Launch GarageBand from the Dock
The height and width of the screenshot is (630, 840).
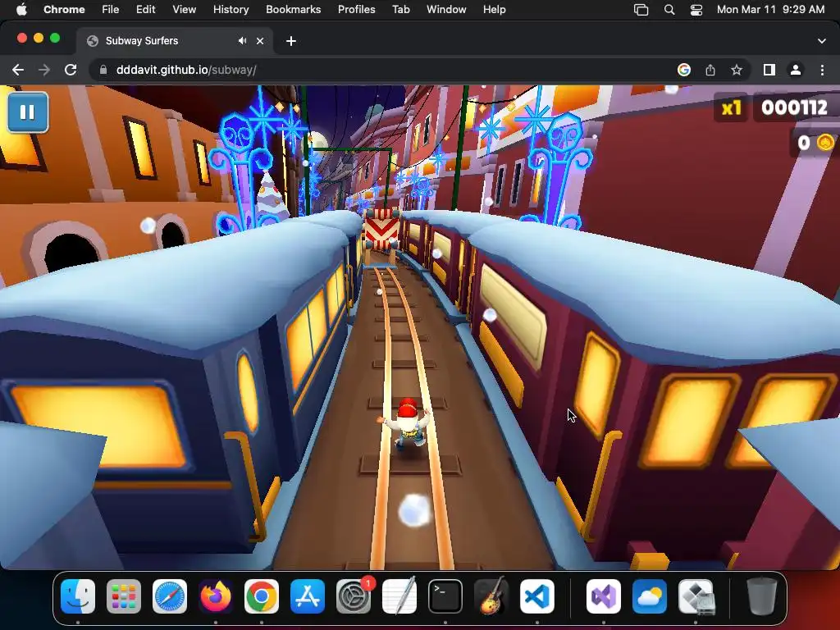(491, 596)
